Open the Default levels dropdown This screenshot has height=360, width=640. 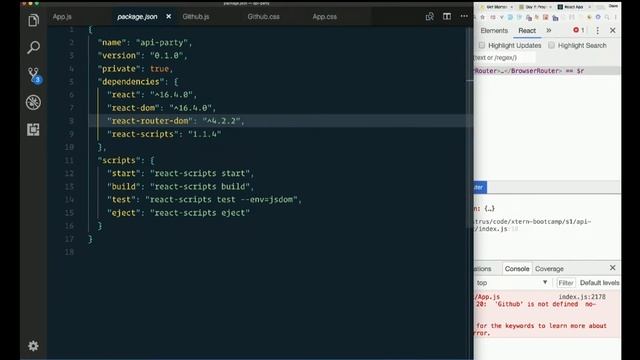[599, 283]
